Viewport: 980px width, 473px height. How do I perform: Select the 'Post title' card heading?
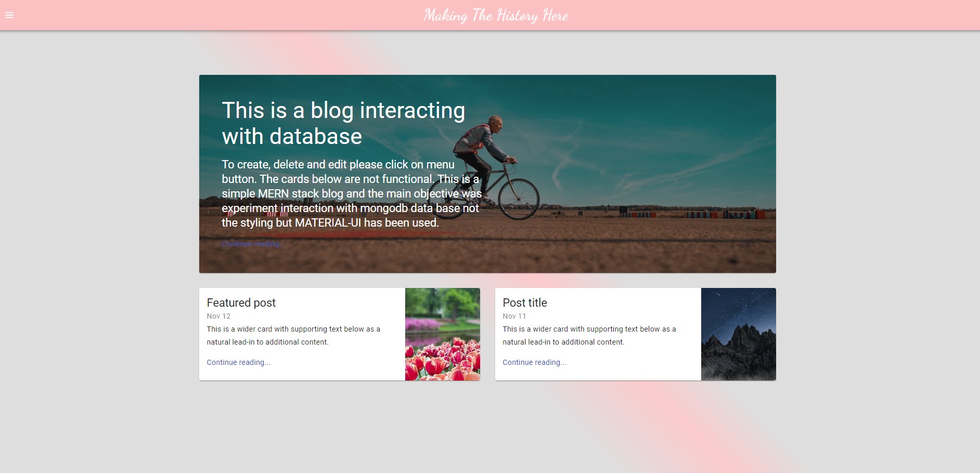coord(525,303)
